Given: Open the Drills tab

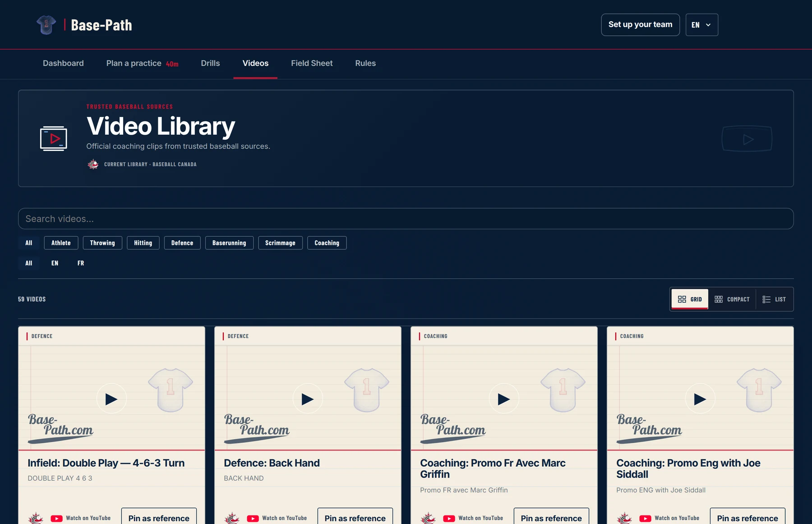Looking at the screenshot, I should pos(210,63).
